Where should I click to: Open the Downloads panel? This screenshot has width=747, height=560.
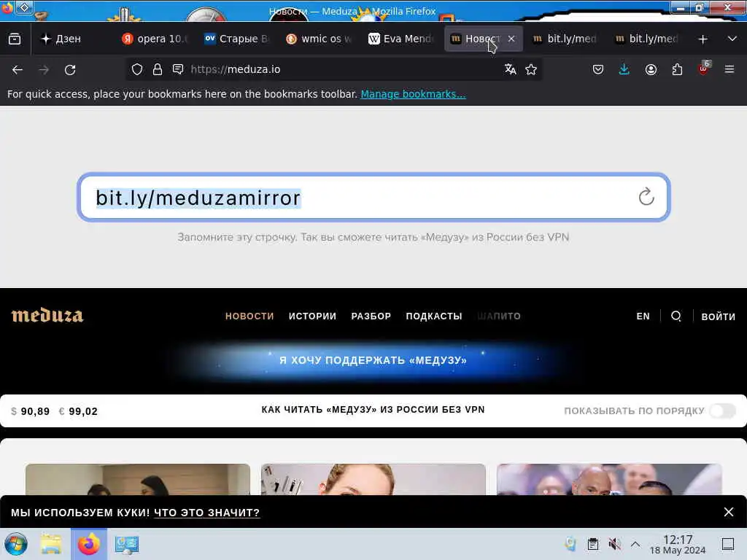(x=624, y=69)
